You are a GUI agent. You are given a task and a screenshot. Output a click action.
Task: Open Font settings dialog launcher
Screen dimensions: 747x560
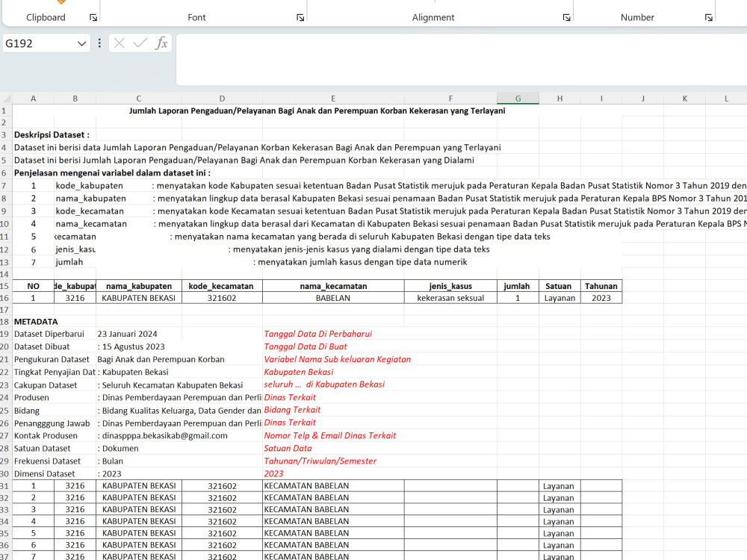300,18
